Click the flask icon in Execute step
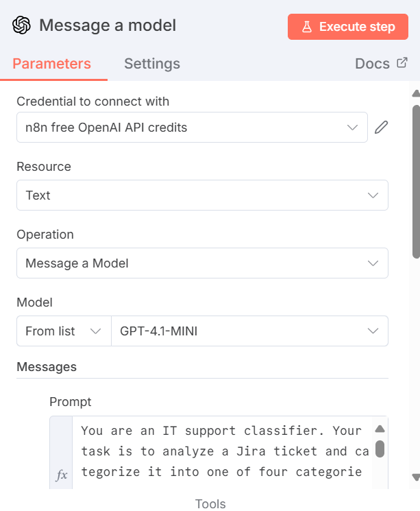 pyautogui.click(x=306, y=27)
